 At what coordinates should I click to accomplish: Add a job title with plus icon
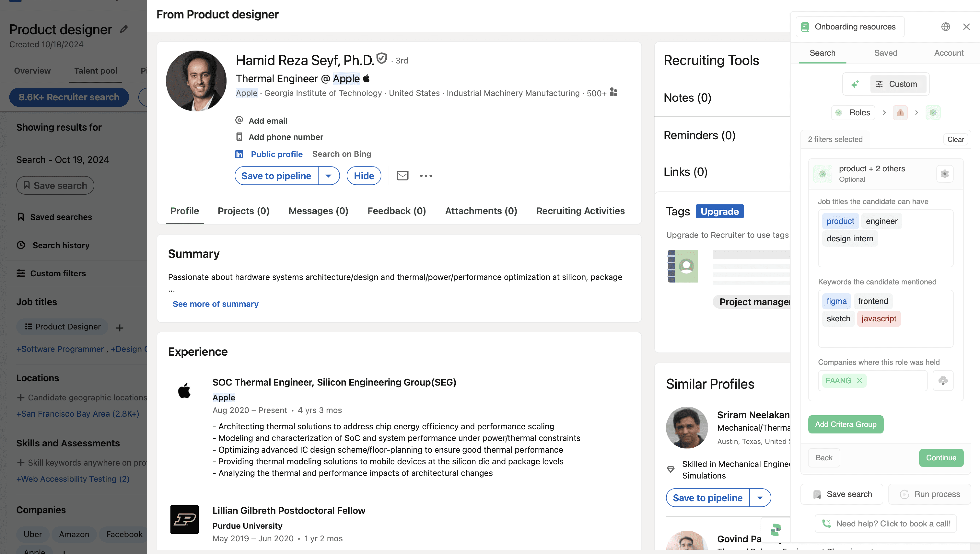[x=120, y=328]
